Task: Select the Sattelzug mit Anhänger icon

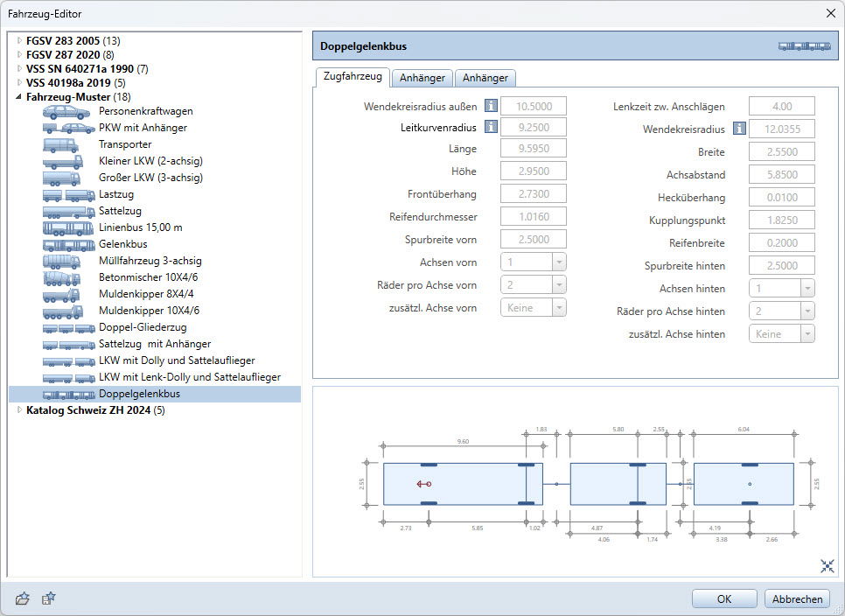Action: point(69,345)
